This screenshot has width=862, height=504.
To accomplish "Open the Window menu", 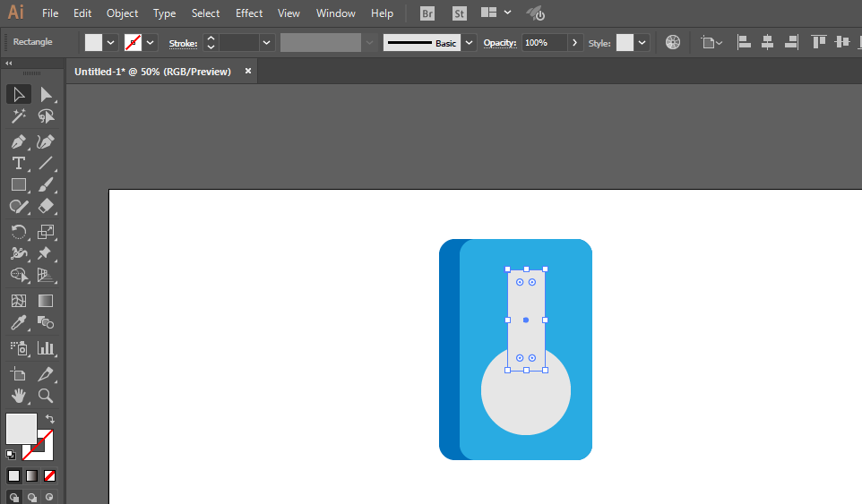I will 335,13.
